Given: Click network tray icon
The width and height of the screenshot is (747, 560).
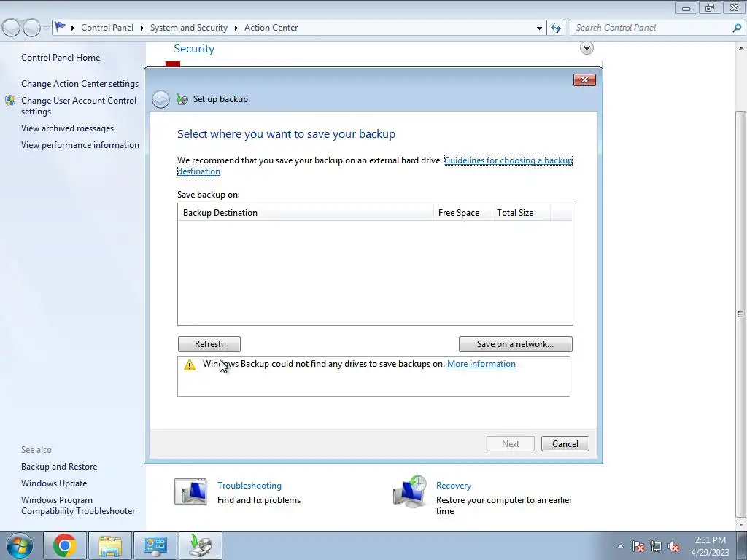Looking at the screenshot, I should 656,546.
